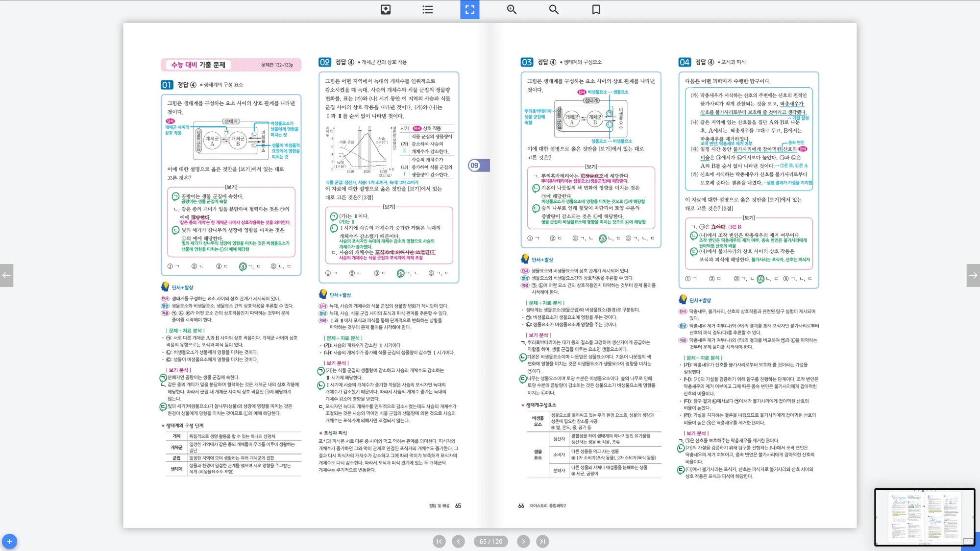980x551 pixels.
Task: Advance to next page in bottom navigation
Action: [x=523, y=541]
